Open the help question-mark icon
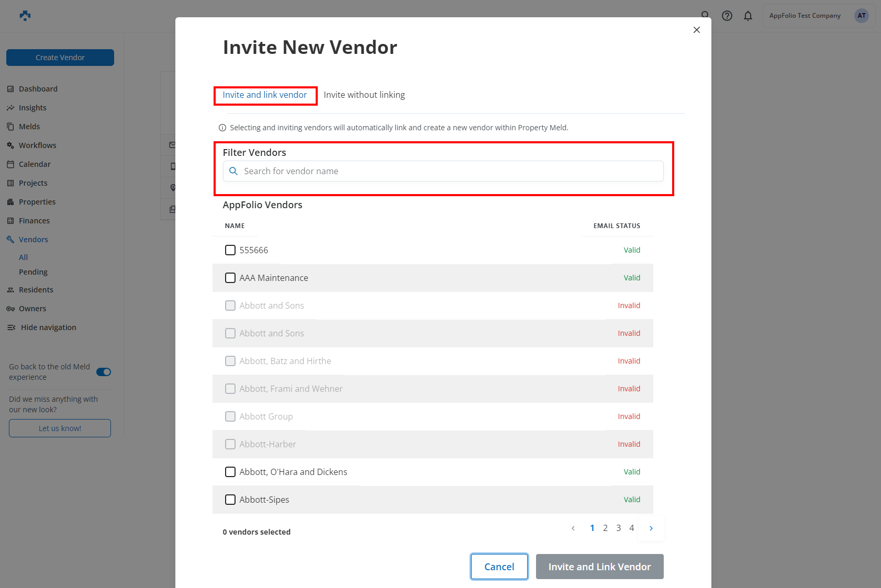This screenshot has height=588, width=881. coord(727,16)
